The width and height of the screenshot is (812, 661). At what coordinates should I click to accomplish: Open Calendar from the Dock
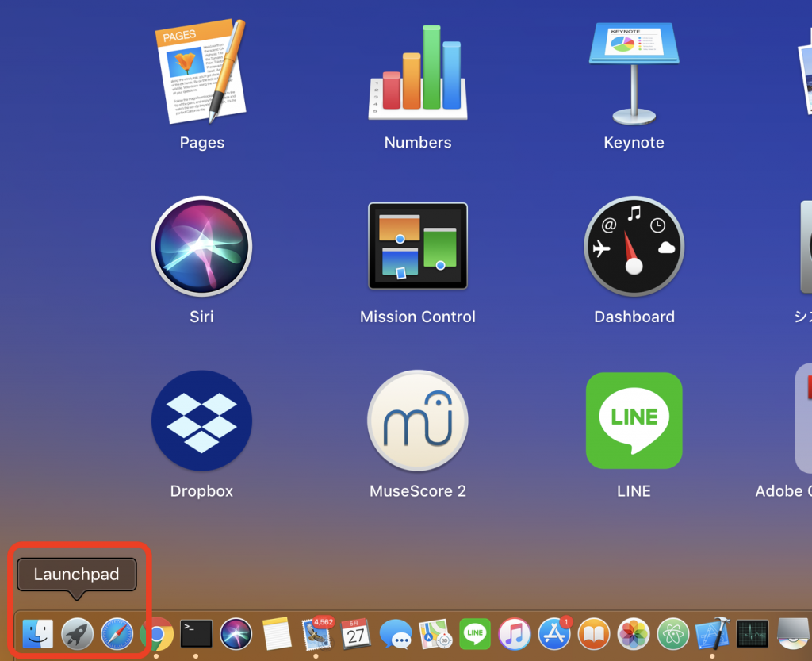(356, 634)
